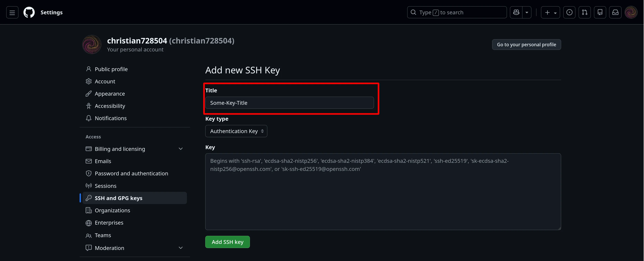This screenshot has width=644, height=261.
Task: Expand the Moderation section
Action: pyautogui.click(x=181, y=248)
